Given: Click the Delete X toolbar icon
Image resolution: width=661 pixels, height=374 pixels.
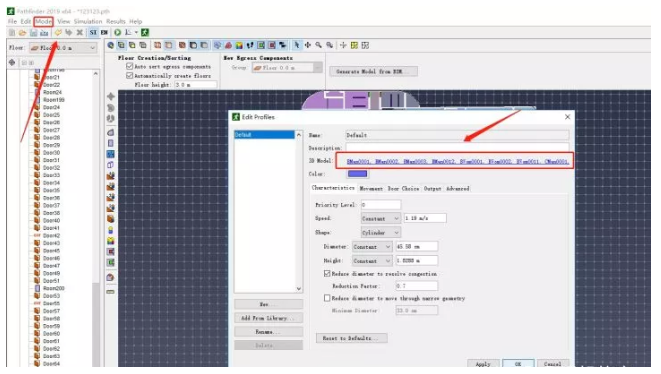Looking at the screenshot, I should pyautogui.click(x=79, y=32).
